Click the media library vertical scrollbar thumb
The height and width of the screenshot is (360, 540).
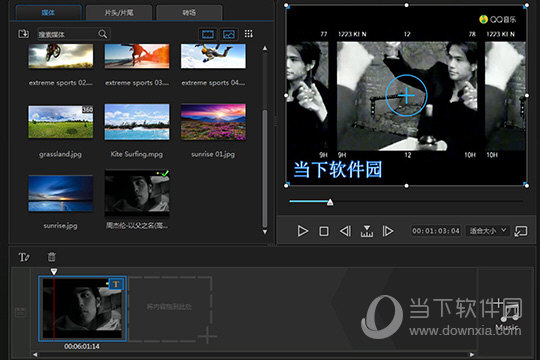265,168
